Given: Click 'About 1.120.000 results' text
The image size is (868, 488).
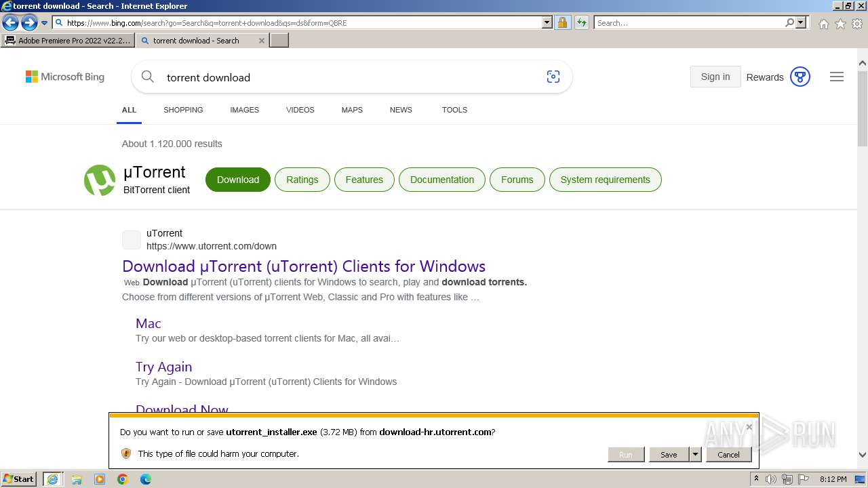Looking at the screenshot, I should (x=172, y=144).
